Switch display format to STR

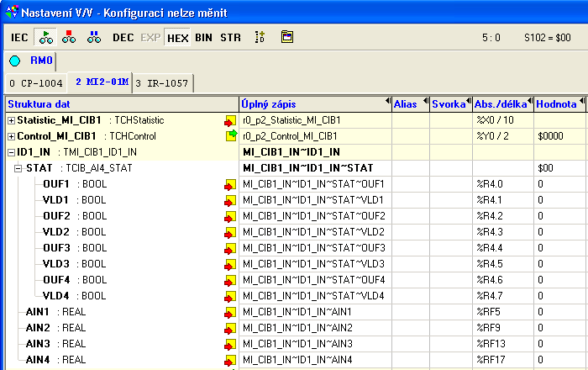coord(230,38)
